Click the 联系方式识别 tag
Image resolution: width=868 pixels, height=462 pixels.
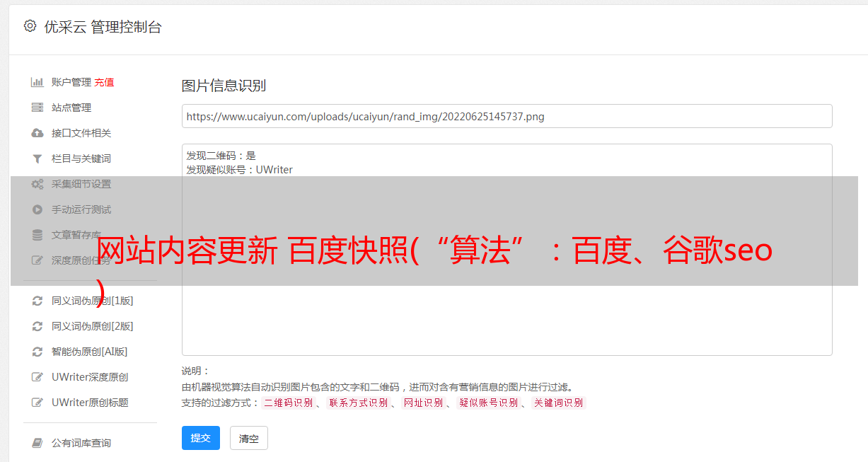click(x=358, y=403)
